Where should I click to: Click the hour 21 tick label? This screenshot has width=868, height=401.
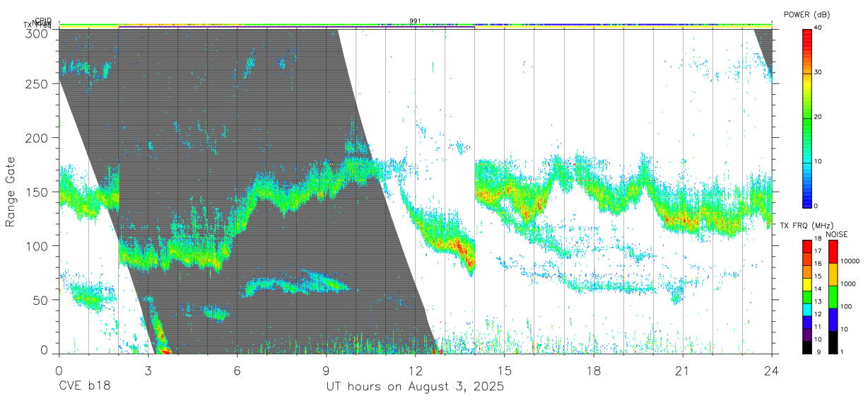(x=683, y=370)
